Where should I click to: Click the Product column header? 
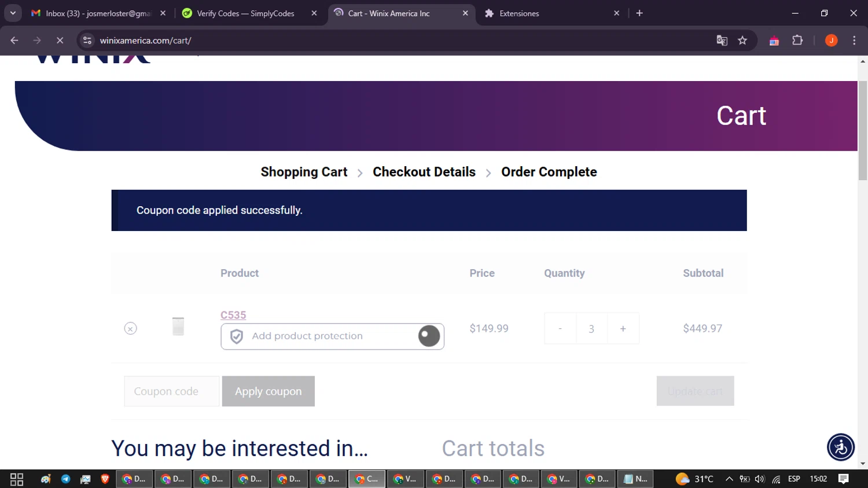(240, 273)
